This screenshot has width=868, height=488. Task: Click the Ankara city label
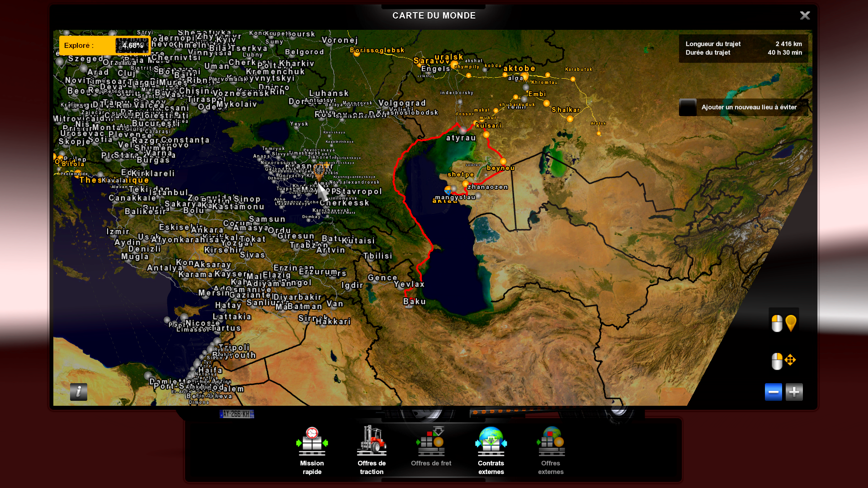coord(207,230)
